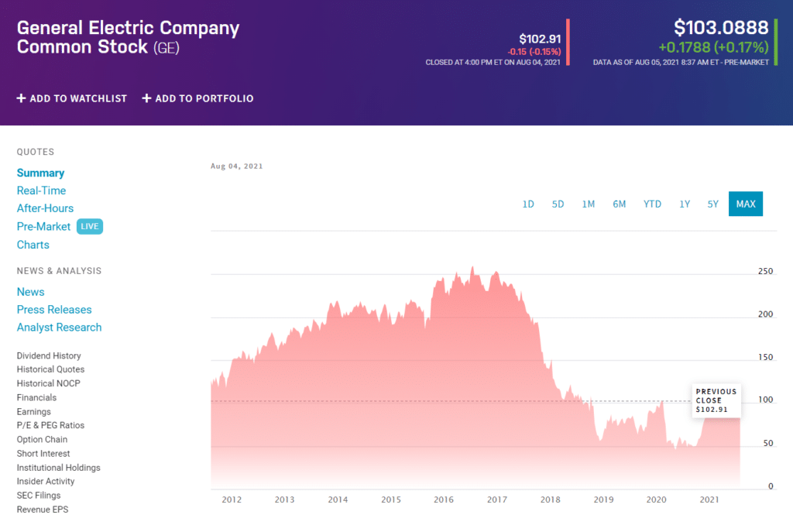The width and height of the screenshot is (793, 532).
Task: View Press Releases
Action: tap(54, 310)
